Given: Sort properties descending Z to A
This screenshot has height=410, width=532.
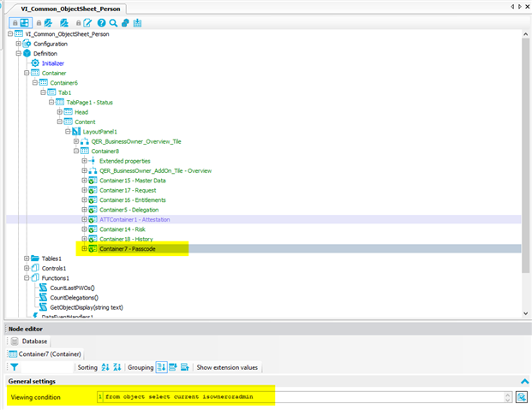Looking at the screenshot, I should [117, 367].
